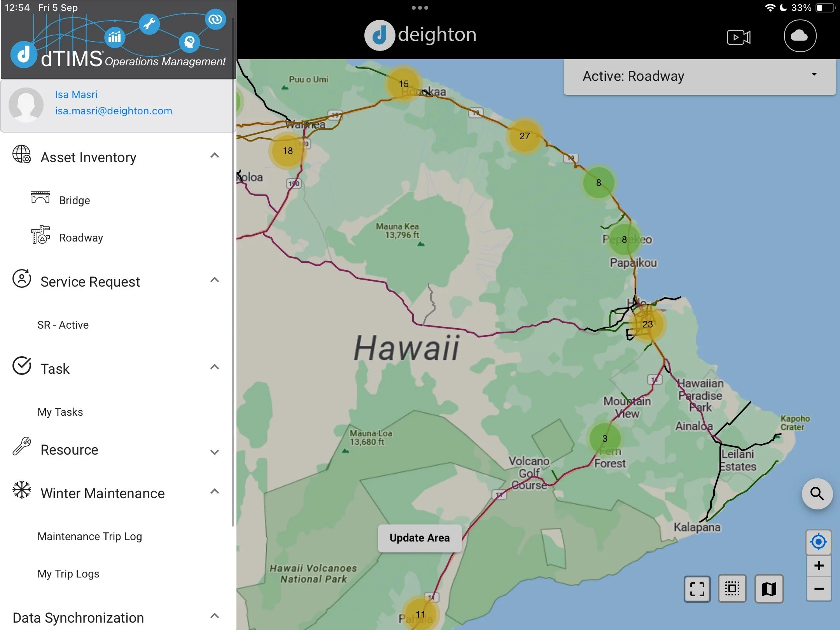Toggle the area selection box icon
Viewport: 840px width, 630px height.
[732, 589]
